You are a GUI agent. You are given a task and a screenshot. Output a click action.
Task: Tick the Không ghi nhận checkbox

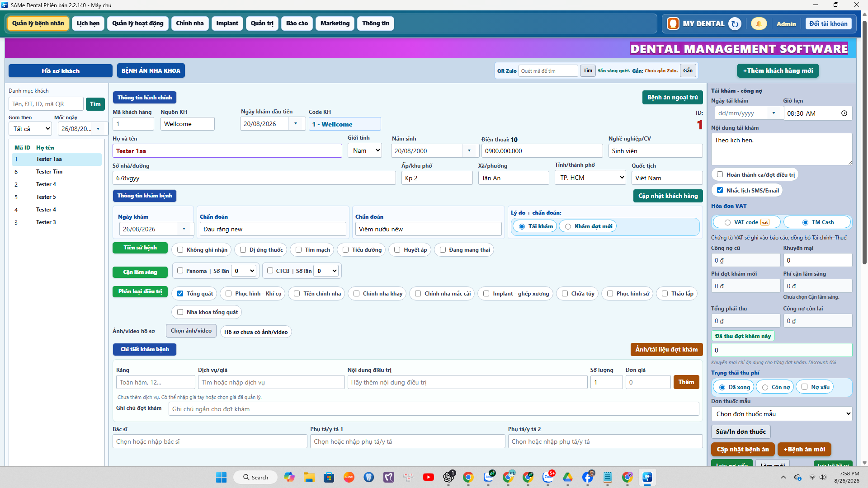click(x=180, y=250)
